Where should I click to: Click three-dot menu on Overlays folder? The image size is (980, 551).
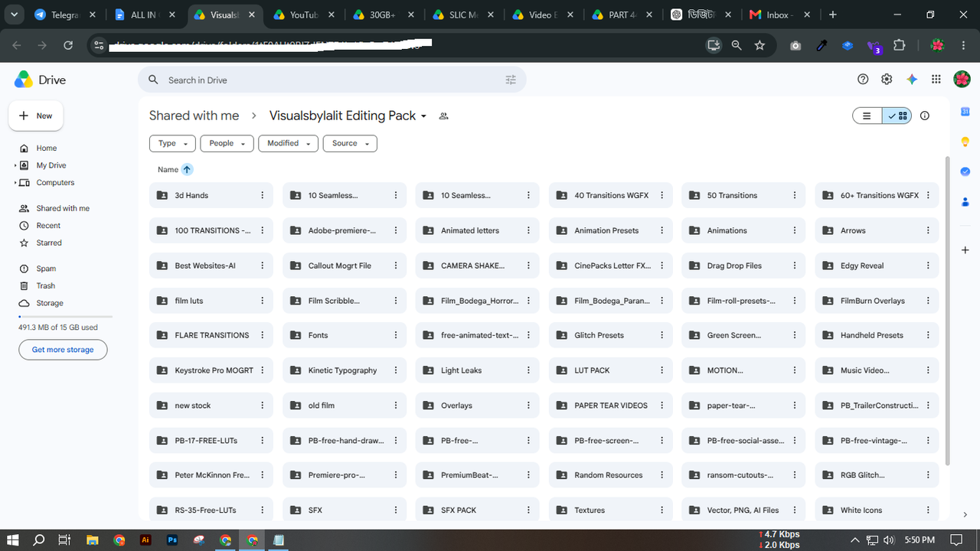click(529, 406)
